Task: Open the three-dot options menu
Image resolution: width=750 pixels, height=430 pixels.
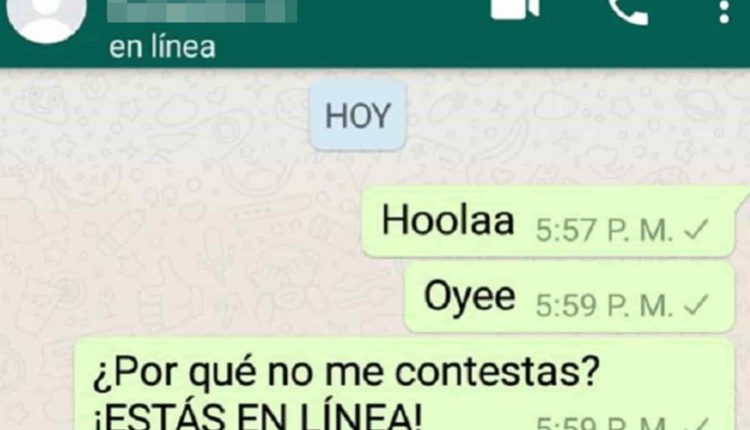Action: tap(724, 11)
